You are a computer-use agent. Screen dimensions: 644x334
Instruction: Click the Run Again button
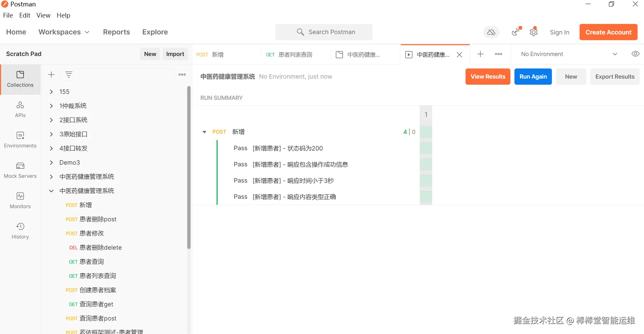click(533, 77)
